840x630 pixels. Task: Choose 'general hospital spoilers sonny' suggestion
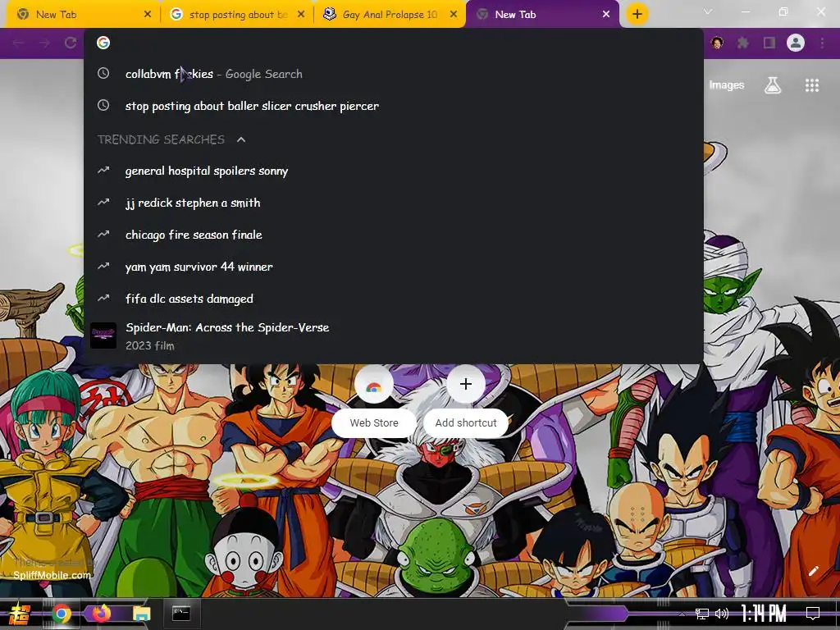(x=393, y=171)
